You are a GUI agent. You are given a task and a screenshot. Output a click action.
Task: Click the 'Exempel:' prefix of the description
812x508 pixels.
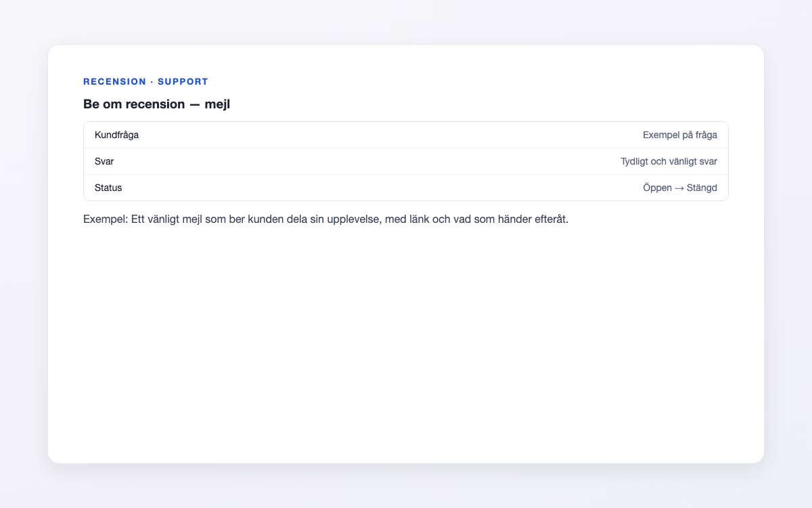(x=106, y=220)
